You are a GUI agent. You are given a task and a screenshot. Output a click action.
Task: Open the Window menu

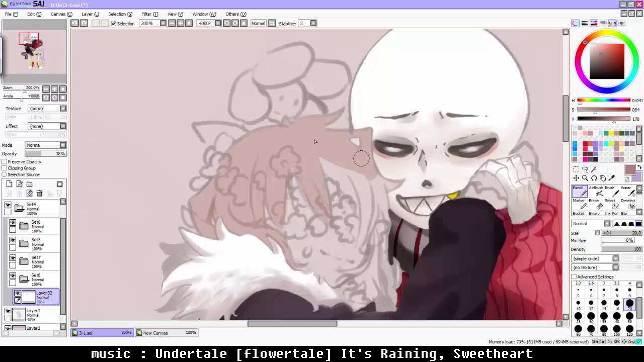(204, 14)
